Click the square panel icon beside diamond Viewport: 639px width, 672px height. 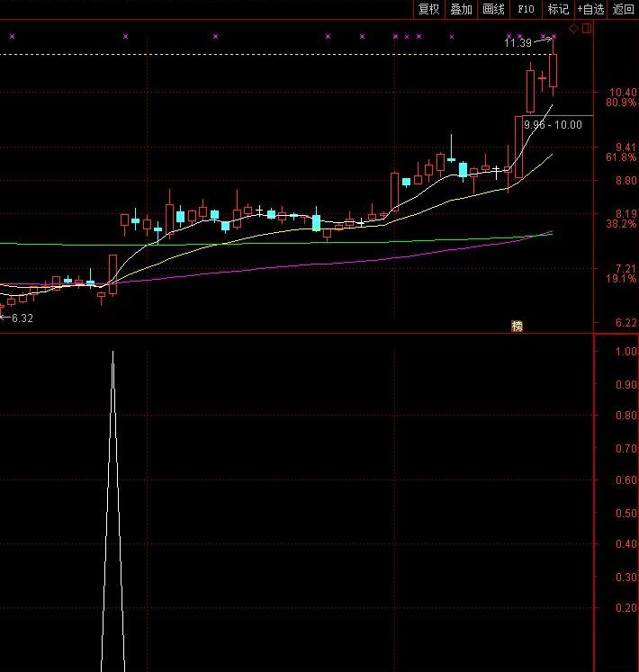pyautogui.click(x=587, y=28)
